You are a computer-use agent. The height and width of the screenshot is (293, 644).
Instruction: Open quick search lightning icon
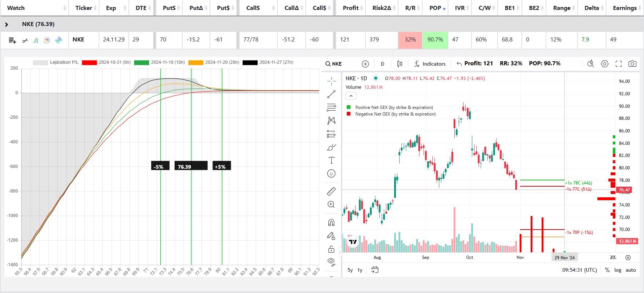pyautogui.click(x=590, y=64)
